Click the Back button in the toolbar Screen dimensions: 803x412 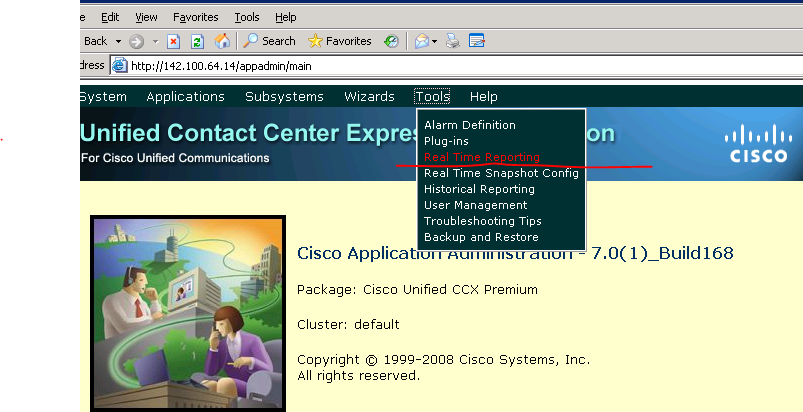95,41
